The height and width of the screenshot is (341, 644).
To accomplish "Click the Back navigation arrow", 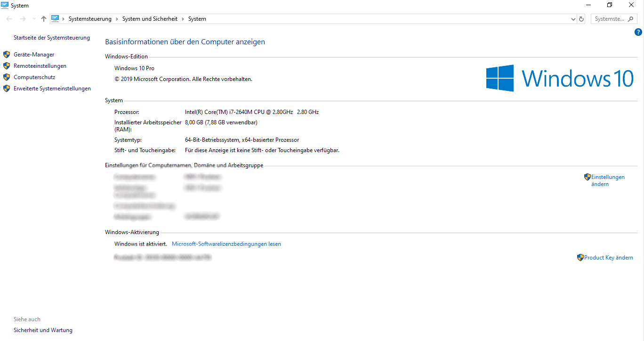I will pos(9,19).
